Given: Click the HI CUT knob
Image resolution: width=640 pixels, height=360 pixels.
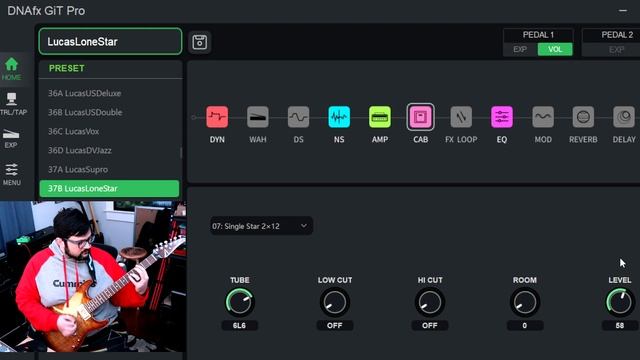Looking at the screenshot, I should 430,302.
